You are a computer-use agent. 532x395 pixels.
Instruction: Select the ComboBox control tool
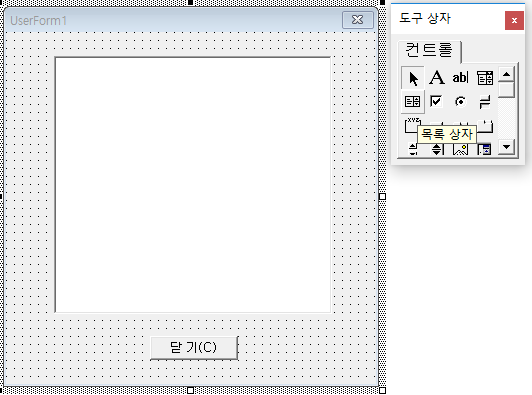[485, 78]
